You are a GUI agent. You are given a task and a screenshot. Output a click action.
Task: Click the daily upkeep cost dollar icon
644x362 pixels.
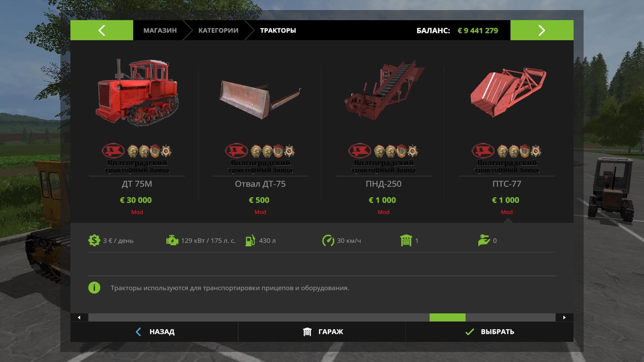click(x=94, y=240)
